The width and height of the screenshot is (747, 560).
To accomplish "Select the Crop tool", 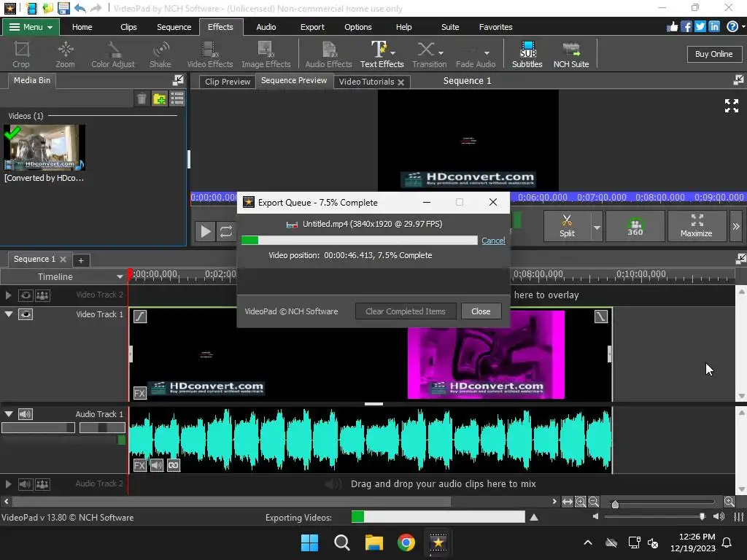I will tap(21, 54).
